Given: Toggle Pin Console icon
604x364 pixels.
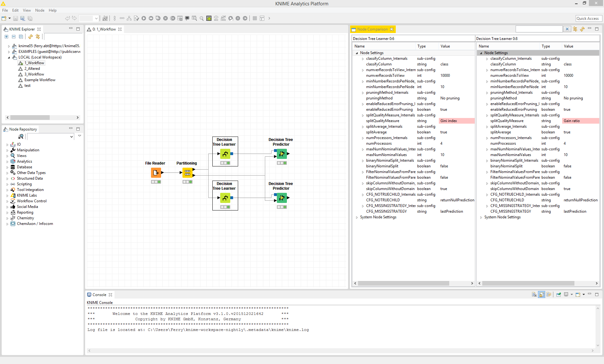Looking at the screenshot, I should pos(559,295).
